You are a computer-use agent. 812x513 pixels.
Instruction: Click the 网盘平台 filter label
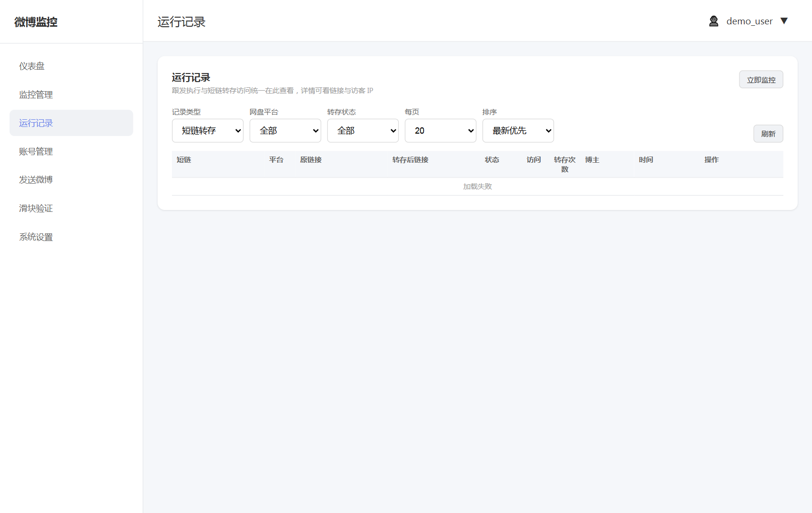264,112
